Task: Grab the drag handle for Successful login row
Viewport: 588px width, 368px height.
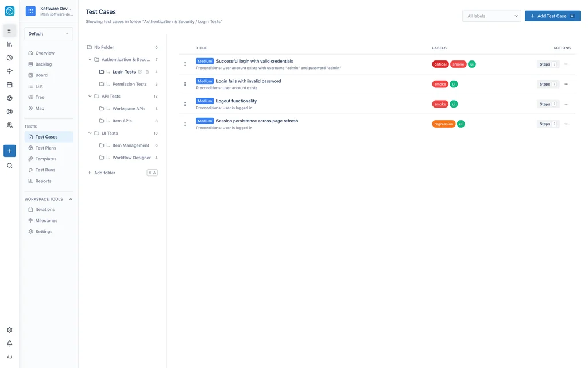Action: [185, 64]
